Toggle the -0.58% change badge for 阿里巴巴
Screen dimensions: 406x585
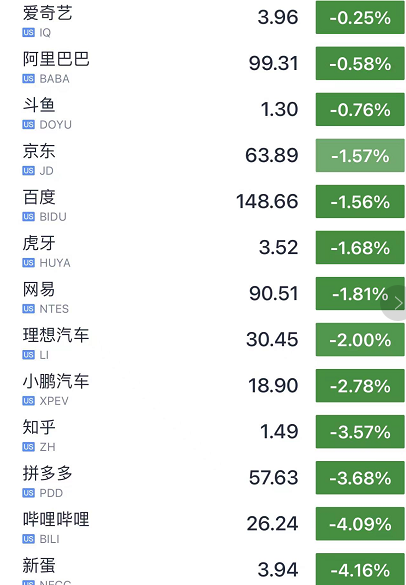(360, 63)
